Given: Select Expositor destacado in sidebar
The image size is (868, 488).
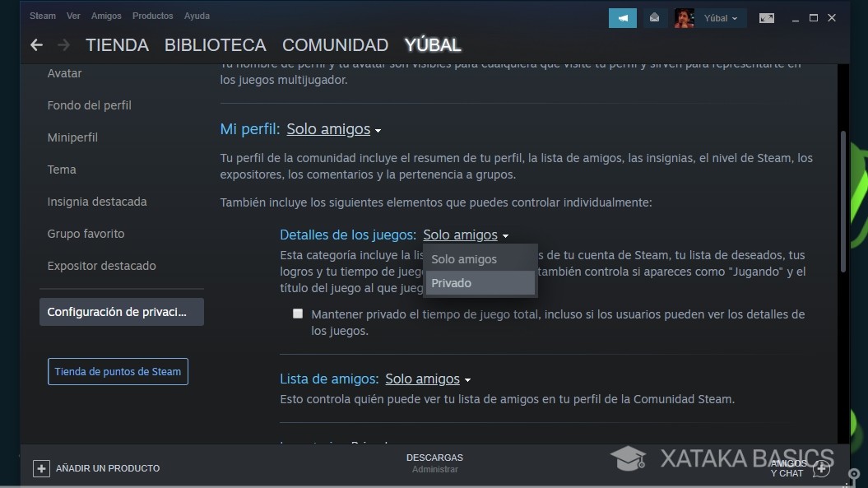Looking at the screenshot, I should (101, 266).
